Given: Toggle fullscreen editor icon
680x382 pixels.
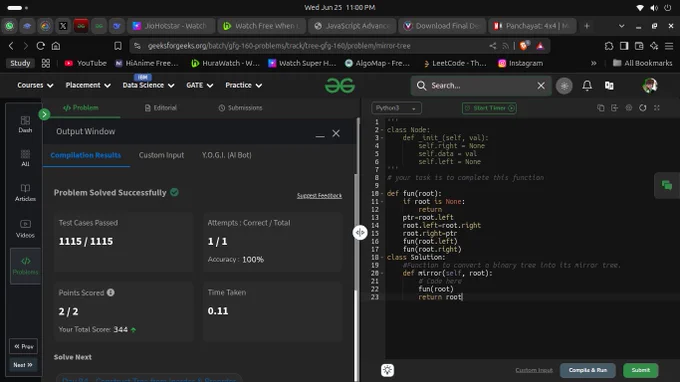Looking at the screenshot, I should tap(657, 108).
